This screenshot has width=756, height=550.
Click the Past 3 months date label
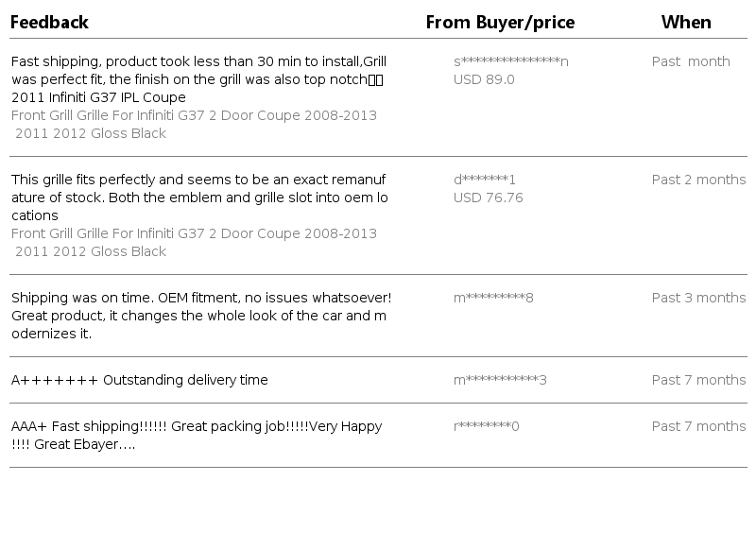pyautogui.click(x=698, y=298)
